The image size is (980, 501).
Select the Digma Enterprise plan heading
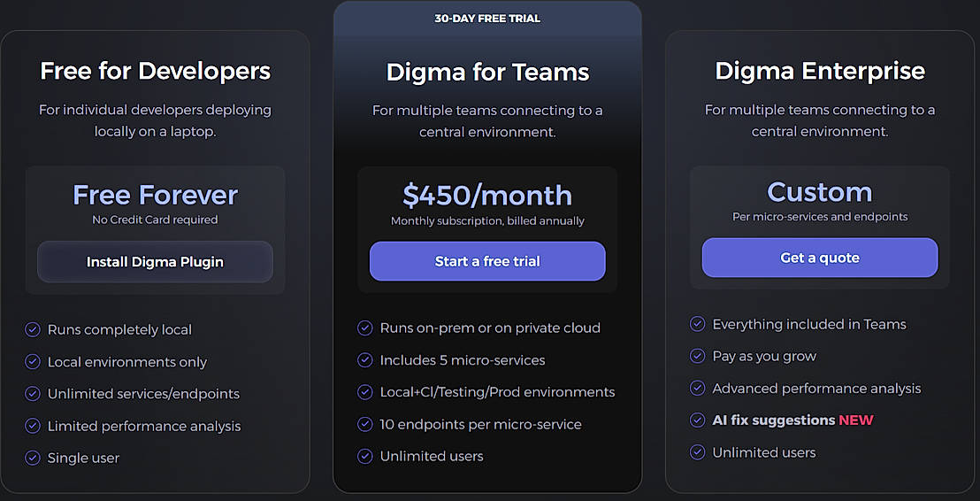[820, 72]
